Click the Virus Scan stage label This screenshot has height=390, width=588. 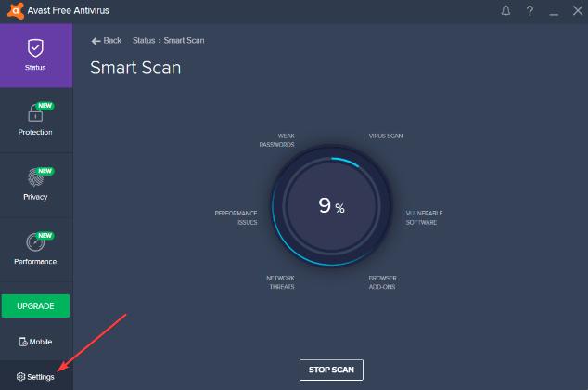point(386,136)
